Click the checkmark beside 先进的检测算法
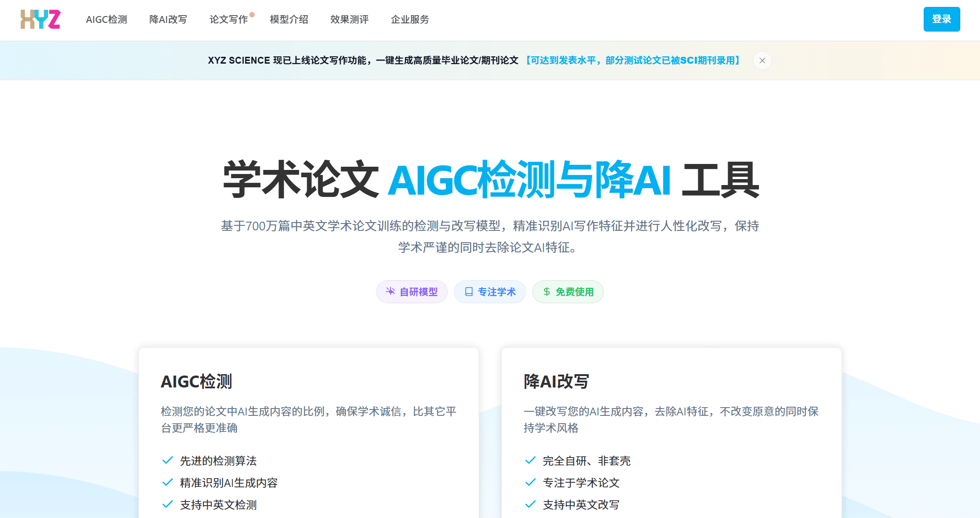This screenshot has height=518, width=980. (x=166, y=460)
